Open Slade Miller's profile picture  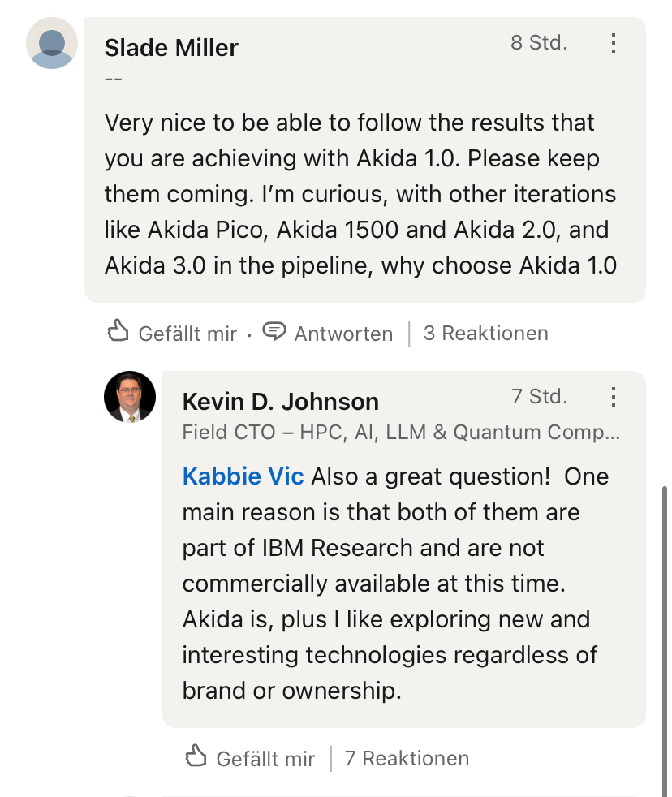[x=52, y=43]
